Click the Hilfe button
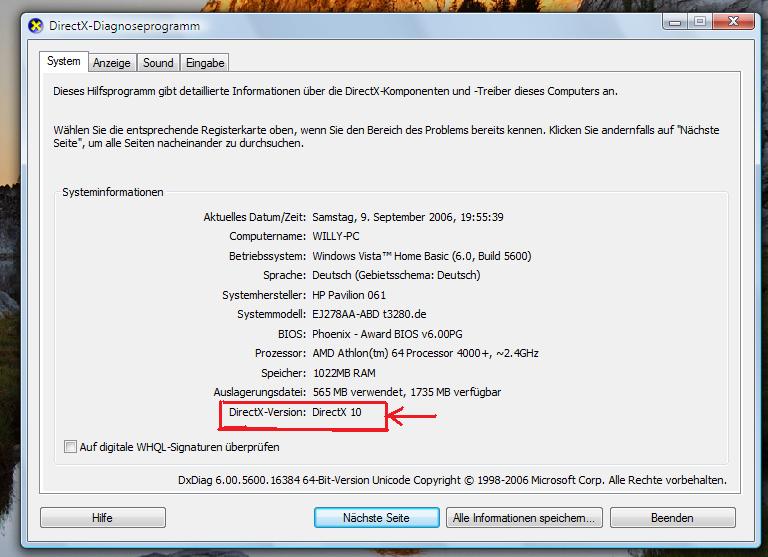Image resolution: width=768 pixels, height=557 pixels. pyautogui.click(x=103, y=518)
